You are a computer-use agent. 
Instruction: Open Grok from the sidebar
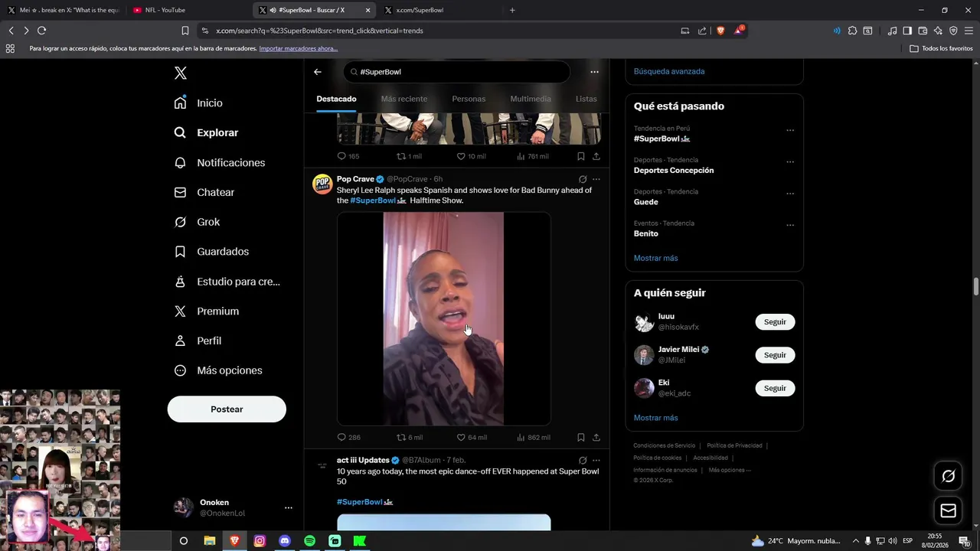click(197, 222)
